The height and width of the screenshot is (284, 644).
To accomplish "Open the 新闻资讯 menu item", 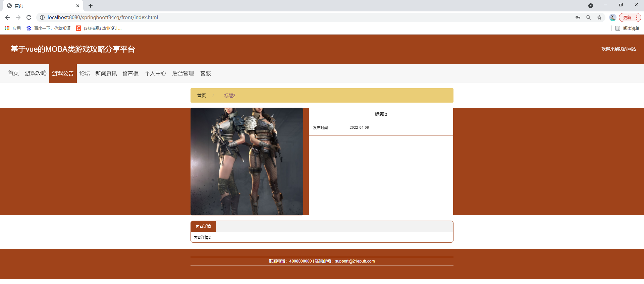I will (106, 73).
